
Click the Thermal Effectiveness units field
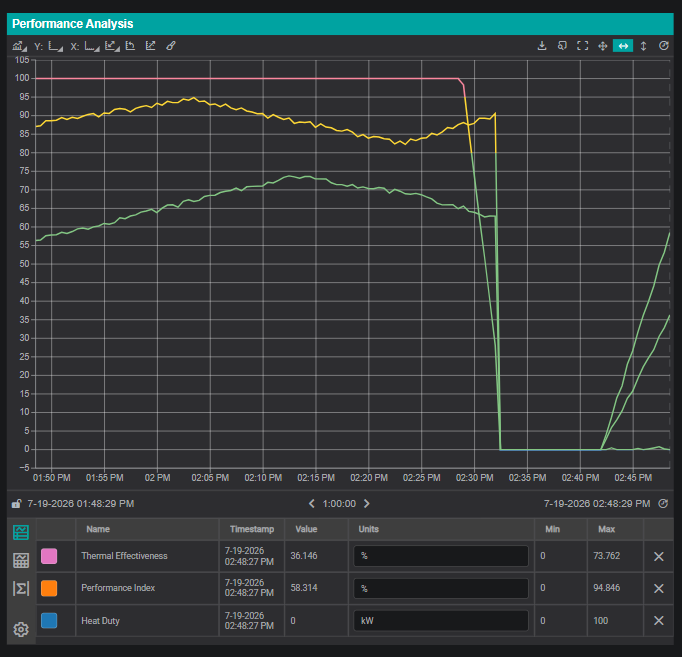pyautogui.click(x=441, y=556)
